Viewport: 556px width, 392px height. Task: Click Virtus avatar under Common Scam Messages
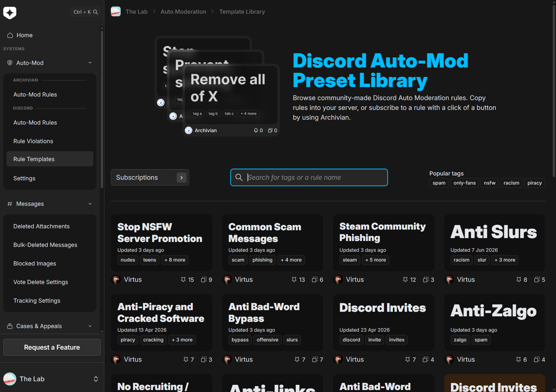pos(227,279)
